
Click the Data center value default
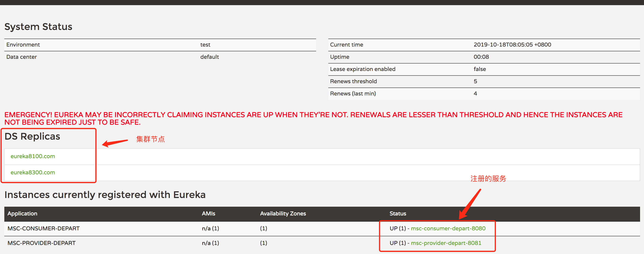[209, 57]
